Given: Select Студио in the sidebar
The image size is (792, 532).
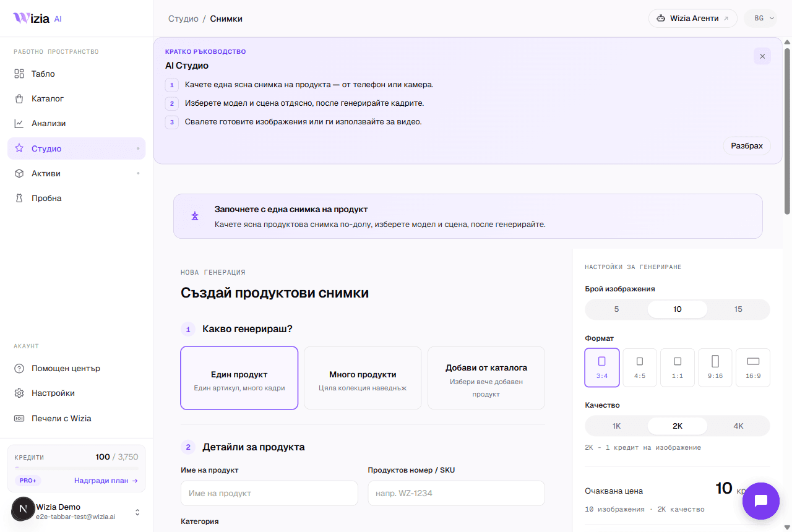Looking at the screenshot, I should coord(76,148).
